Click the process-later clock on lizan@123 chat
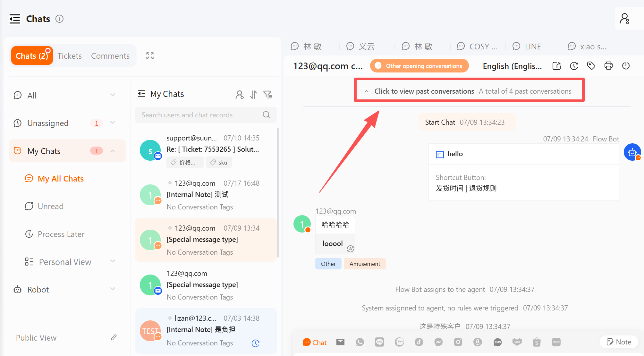The image size is (644, 356). [255, 343]
